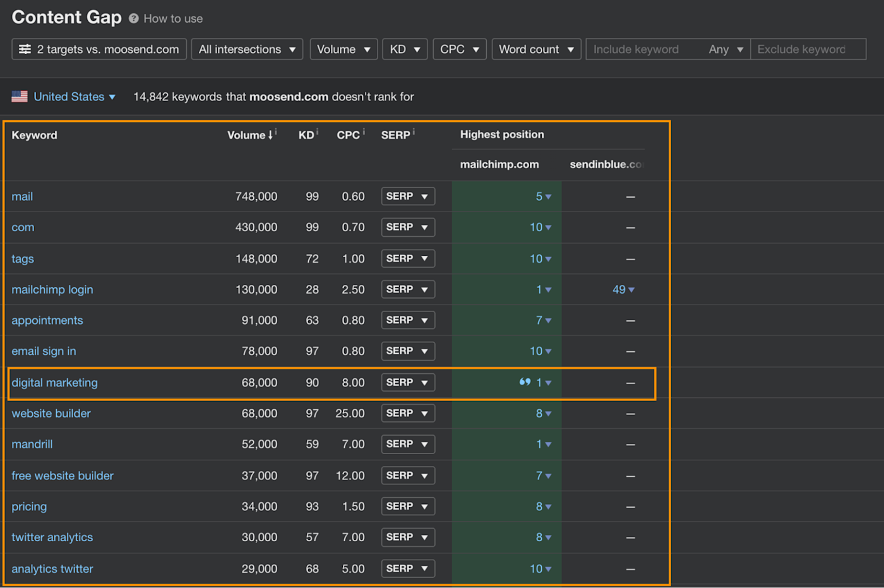
Task: Open SERP dropdown for mail keyword
Action: coord(407,196)
